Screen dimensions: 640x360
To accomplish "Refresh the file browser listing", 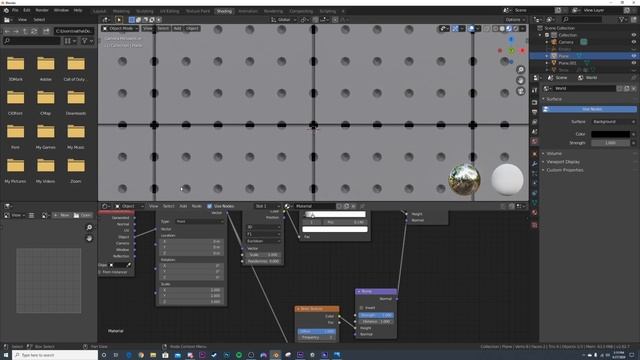I will coord(34,31).
